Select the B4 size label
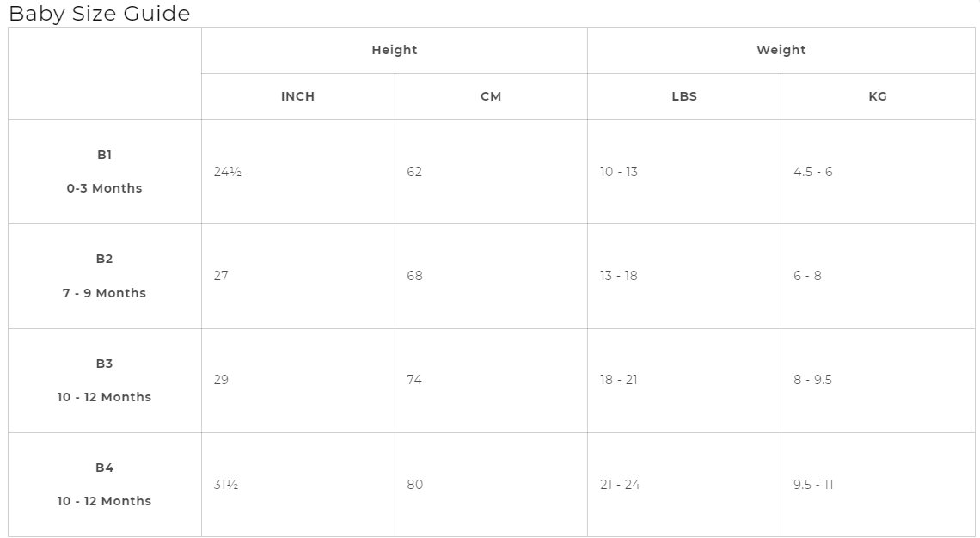Image resolution: width=980 pixels, height=538 pixels. [x=104, y=468]
